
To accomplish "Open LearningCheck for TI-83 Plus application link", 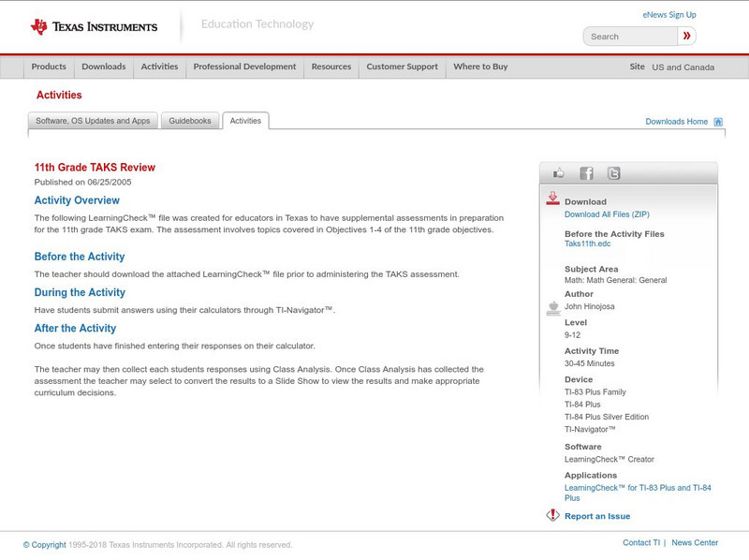I will point(638,493).
